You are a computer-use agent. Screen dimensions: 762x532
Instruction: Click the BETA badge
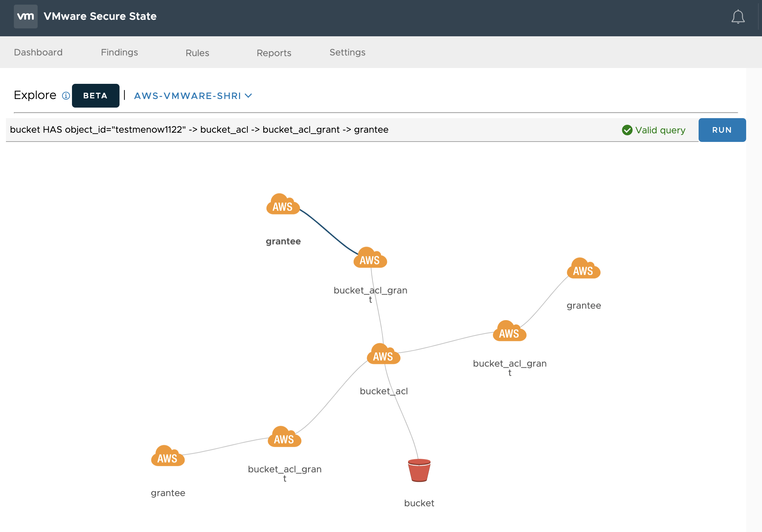click(x=96, y=96)
